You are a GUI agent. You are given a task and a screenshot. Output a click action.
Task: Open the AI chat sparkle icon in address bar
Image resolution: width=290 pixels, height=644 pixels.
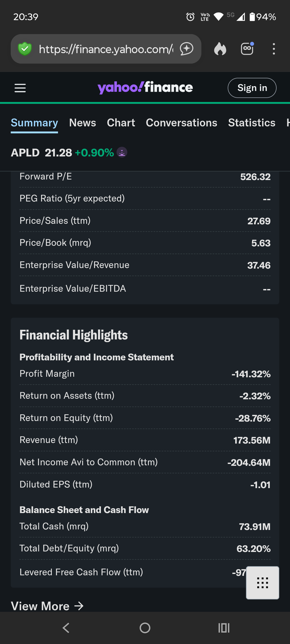coord(187,49)
